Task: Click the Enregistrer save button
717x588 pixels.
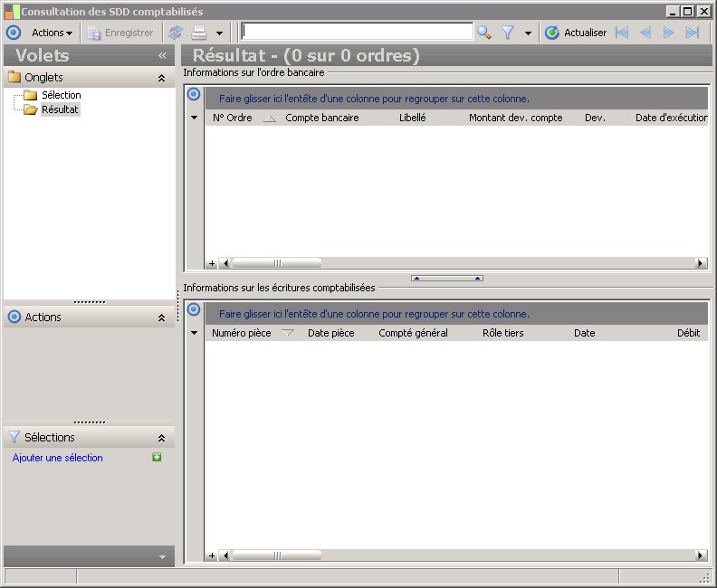Action: pos(120,33)
